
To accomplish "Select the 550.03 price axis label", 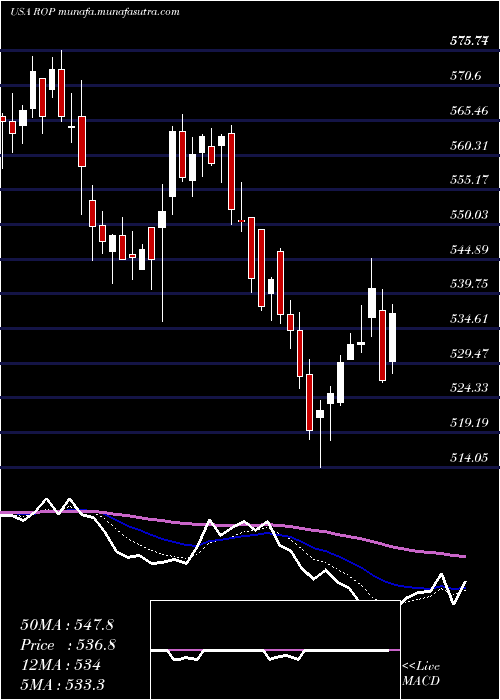I will 469,215.
